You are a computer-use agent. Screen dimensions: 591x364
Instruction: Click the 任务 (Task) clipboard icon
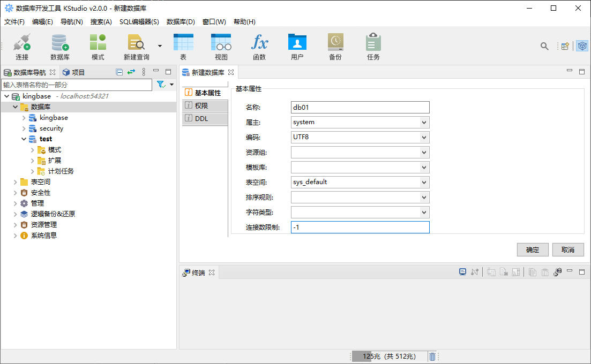click(373, 43)
